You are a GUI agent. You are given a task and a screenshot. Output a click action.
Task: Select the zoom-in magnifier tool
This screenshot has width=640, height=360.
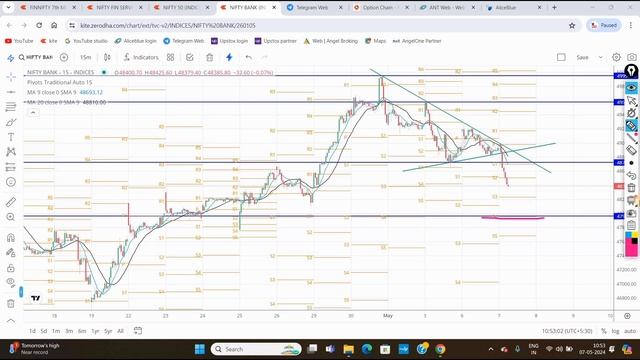pos(11,217)
